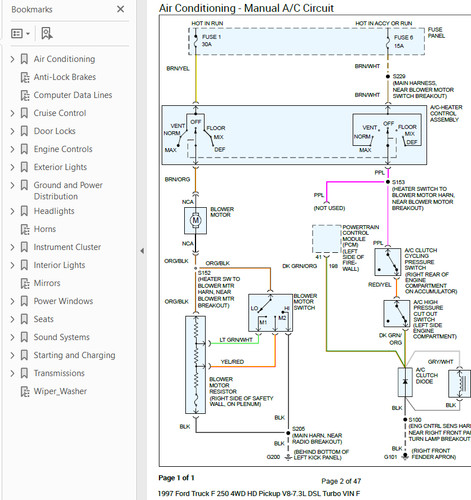Collapse the side panel with the arrow handle
This screenshot has width=471, height=500.
[142, 251]
